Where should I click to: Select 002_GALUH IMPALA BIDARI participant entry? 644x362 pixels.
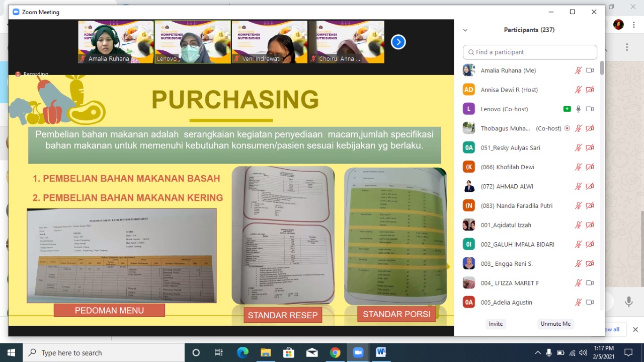tap(517, 244)
